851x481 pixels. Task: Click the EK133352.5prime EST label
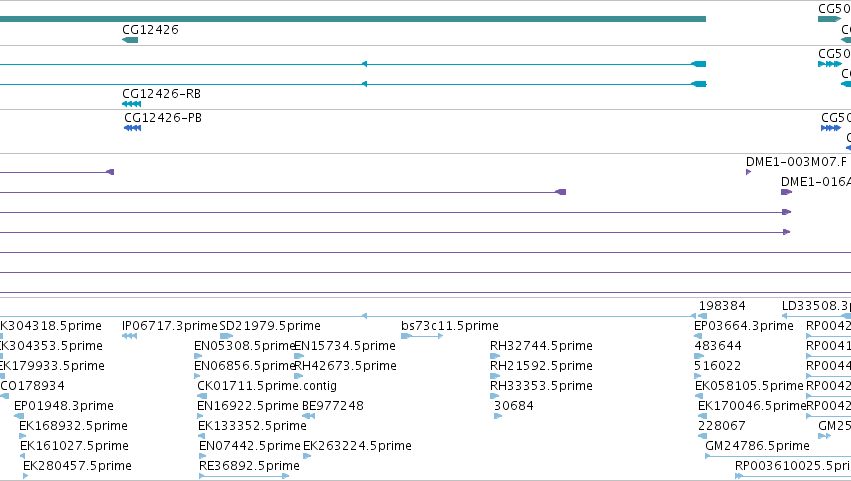[252, 426]
